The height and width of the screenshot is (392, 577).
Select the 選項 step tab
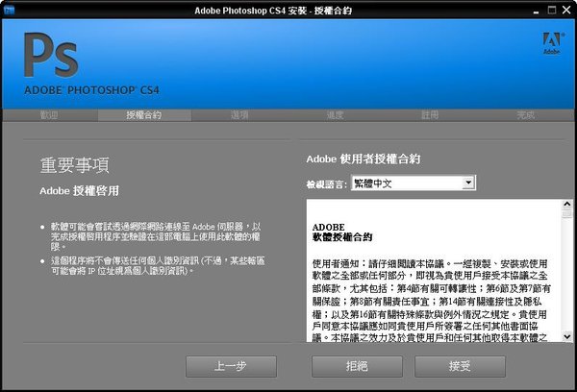pyautogui.click(x=239, y=115)
